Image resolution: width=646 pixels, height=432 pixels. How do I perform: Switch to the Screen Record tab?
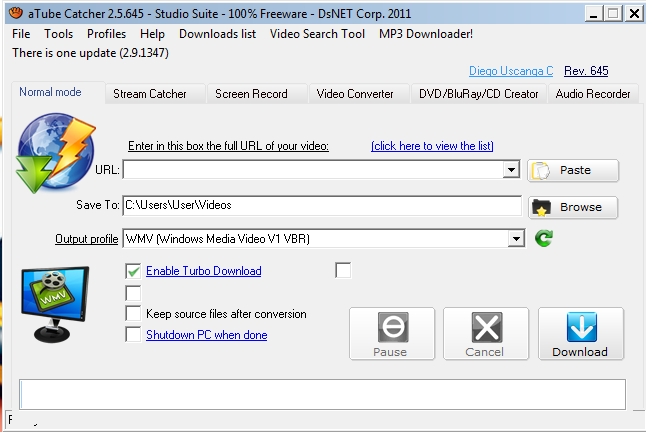(257, 94)
